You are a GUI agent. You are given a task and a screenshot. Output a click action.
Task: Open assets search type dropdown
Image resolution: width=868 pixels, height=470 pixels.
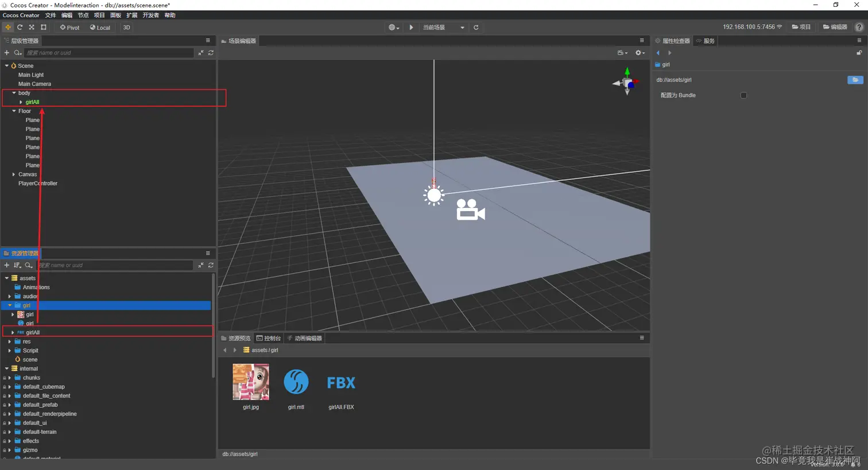click(x=28, y=265)
